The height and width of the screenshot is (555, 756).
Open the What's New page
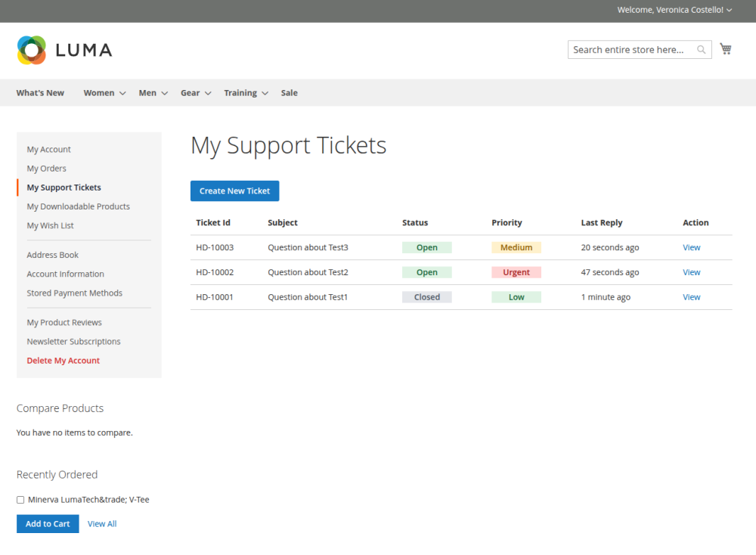40,93
